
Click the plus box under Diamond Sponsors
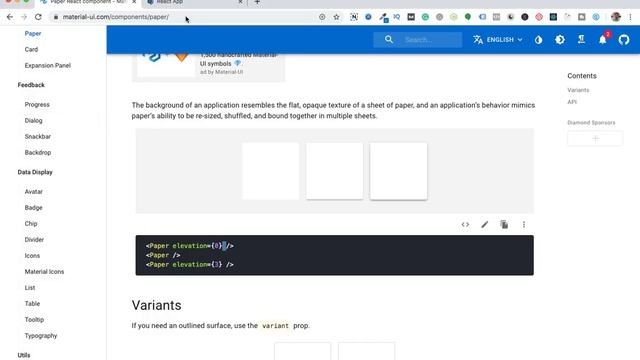click(x=595, y=139)
